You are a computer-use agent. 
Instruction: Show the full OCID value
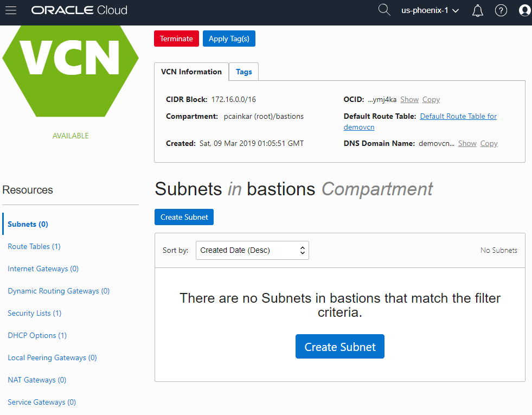(409, 99)
